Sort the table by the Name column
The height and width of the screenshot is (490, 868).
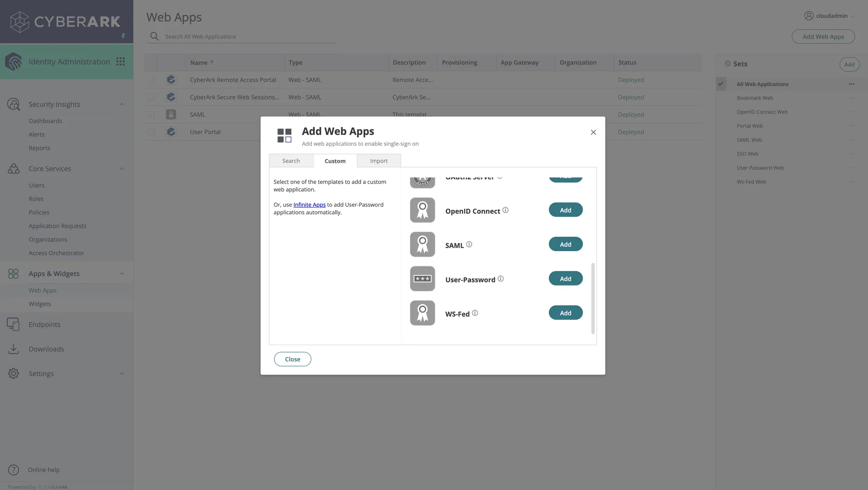coord(202,62)
